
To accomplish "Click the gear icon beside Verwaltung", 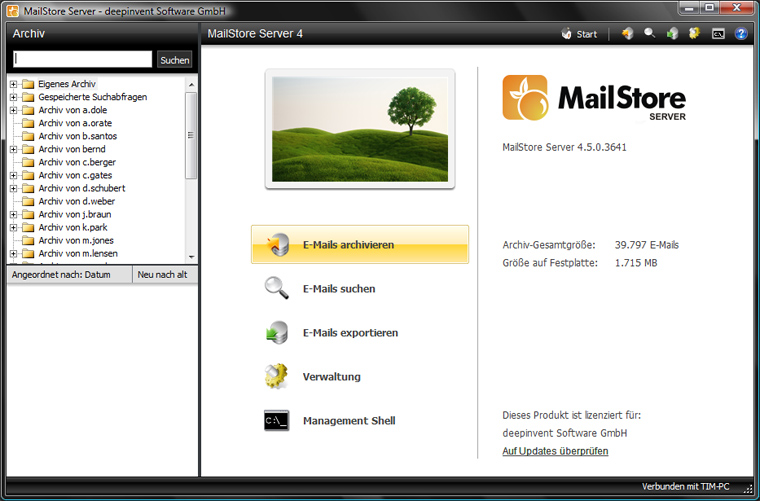I will pyautogui.click(x=276, y=376).
